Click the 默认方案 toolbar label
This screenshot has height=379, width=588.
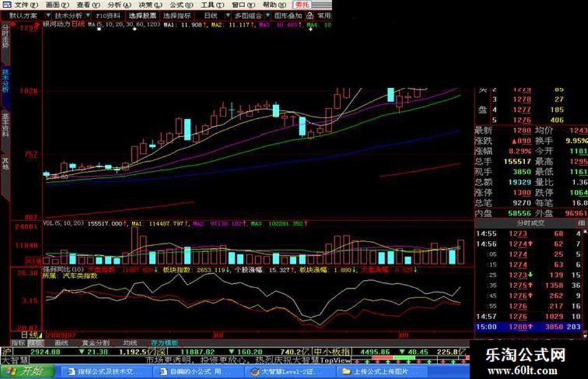pos(23,16)
